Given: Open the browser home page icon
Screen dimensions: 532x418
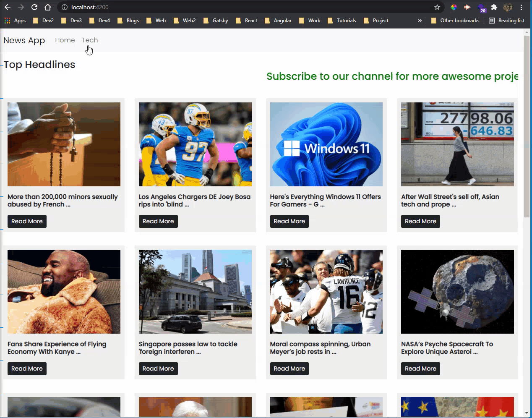Looking at the screenshot, I should [48, 7].
